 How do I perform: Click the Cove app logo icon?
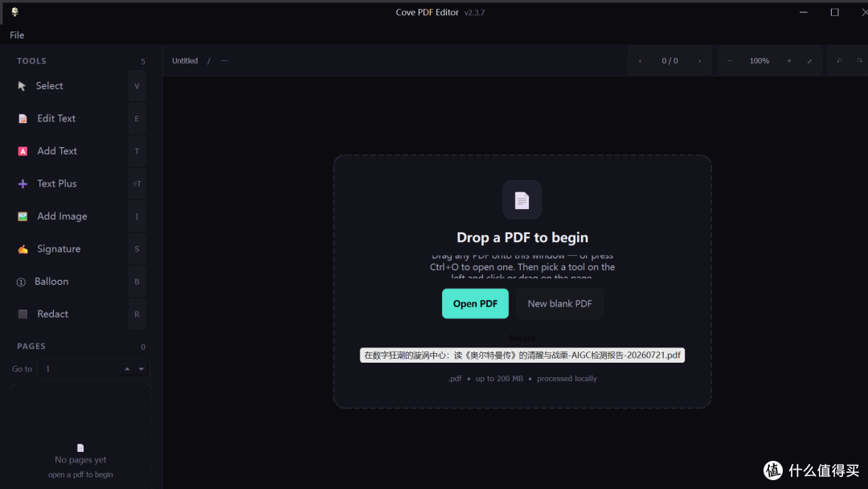click(x=15, y=11)
